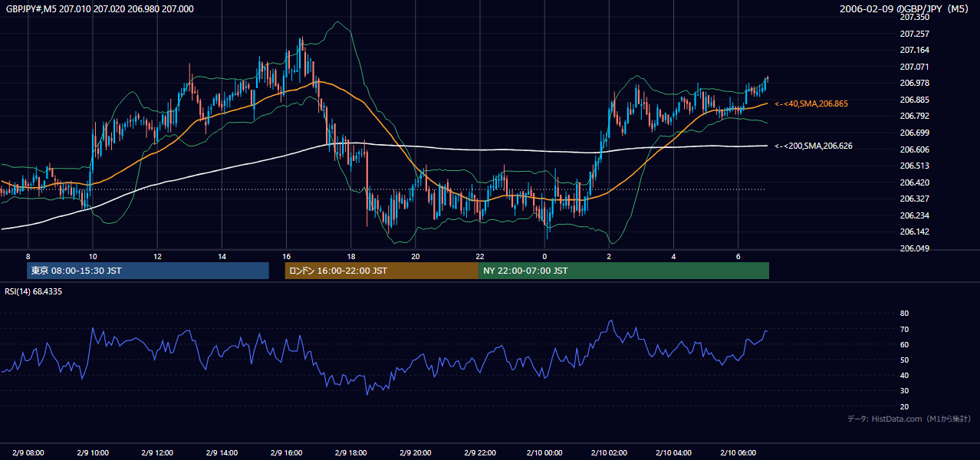Click hour tick 8 under the price chart
The height and width of the screenshot is (460, 980).
click(x=28, y=256)
